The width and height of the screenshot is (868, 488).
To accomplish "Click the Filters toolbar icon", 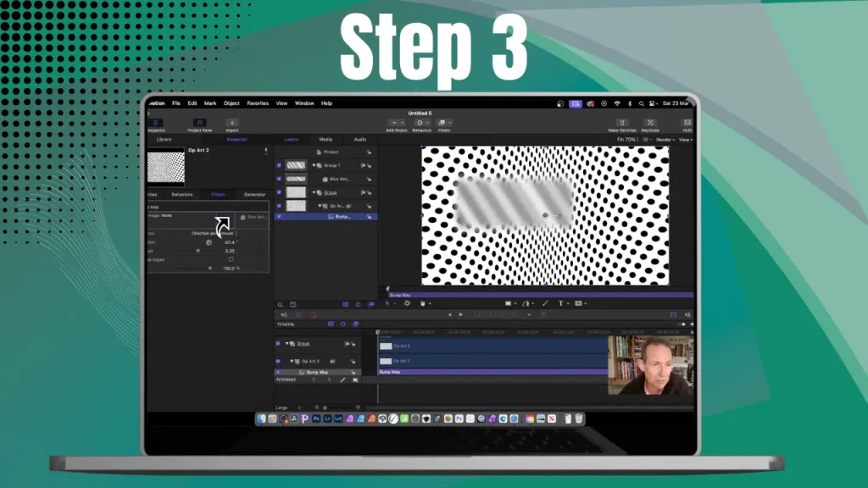I will [x=442, y=123].
